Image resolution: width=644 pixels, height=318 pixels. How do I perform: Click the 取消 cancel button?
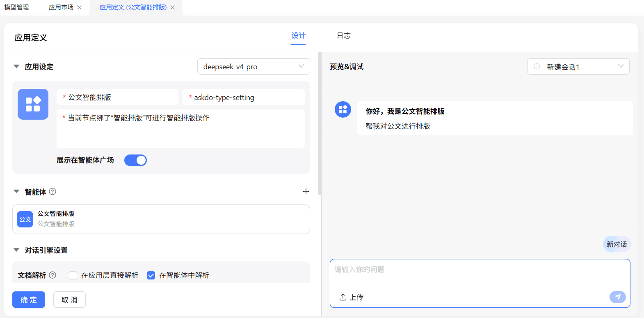pos(69,300)
